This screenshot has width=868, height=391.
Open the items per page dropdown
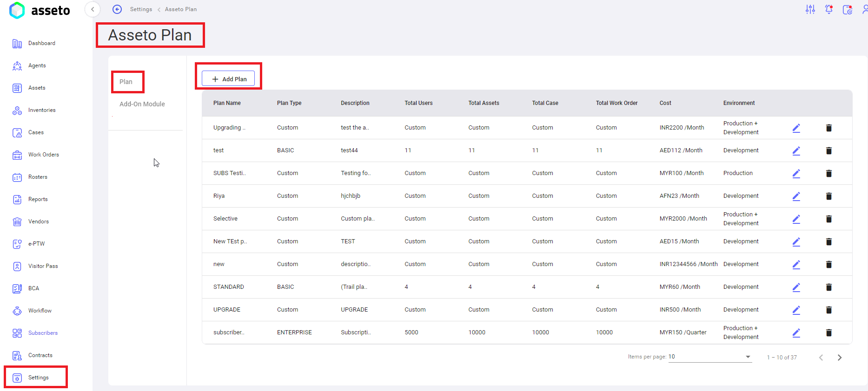(709, 357)
